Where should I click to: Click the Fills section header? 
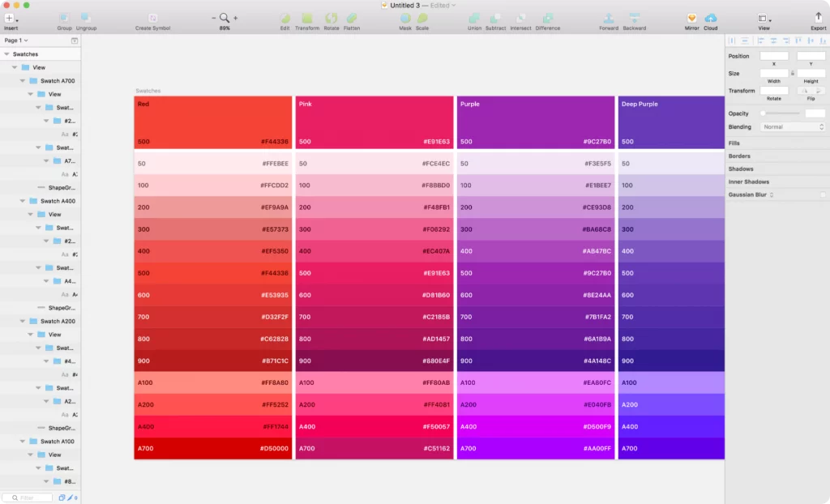click(x=734, y=143)
